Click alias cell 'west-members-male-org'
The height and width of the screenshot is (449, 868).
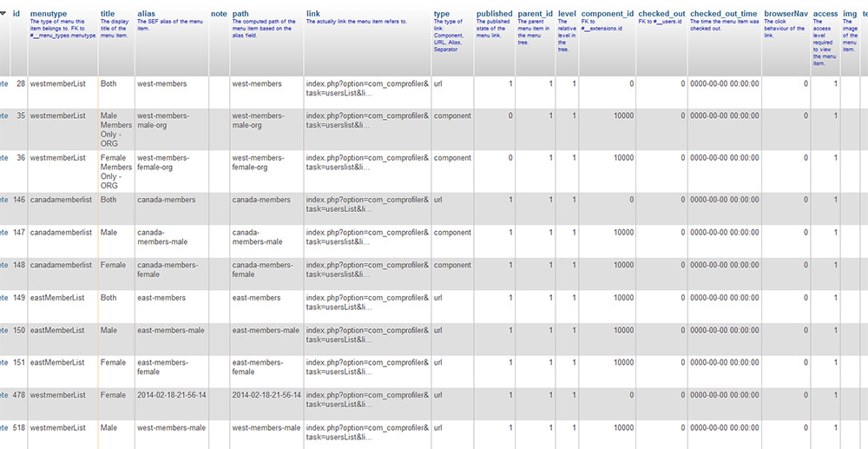pyautogui.click(x=163, y=121)
